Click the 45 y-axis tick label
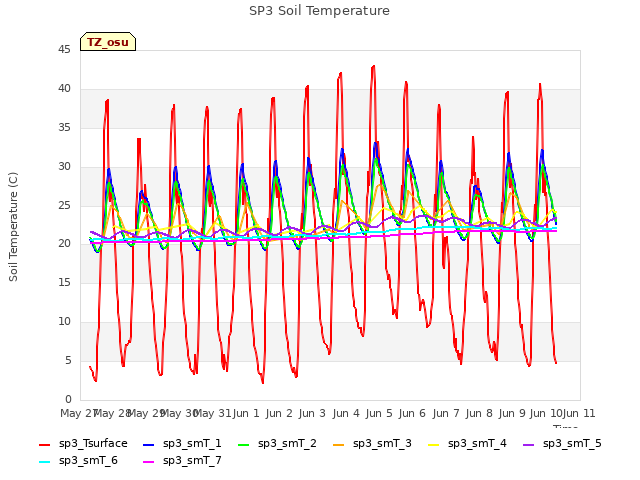This screenshot has height=480, width=640. point(64,50)
